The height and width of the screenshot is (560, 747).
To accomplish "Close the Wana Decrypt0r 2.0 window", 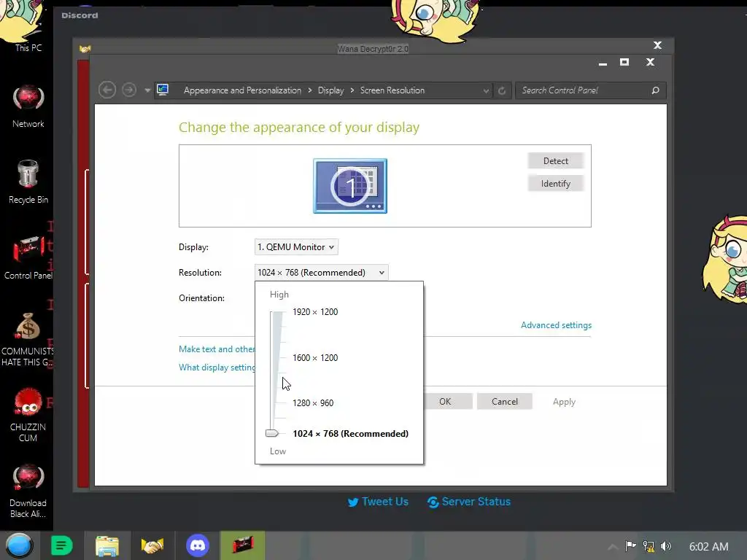I will (657, 45).
